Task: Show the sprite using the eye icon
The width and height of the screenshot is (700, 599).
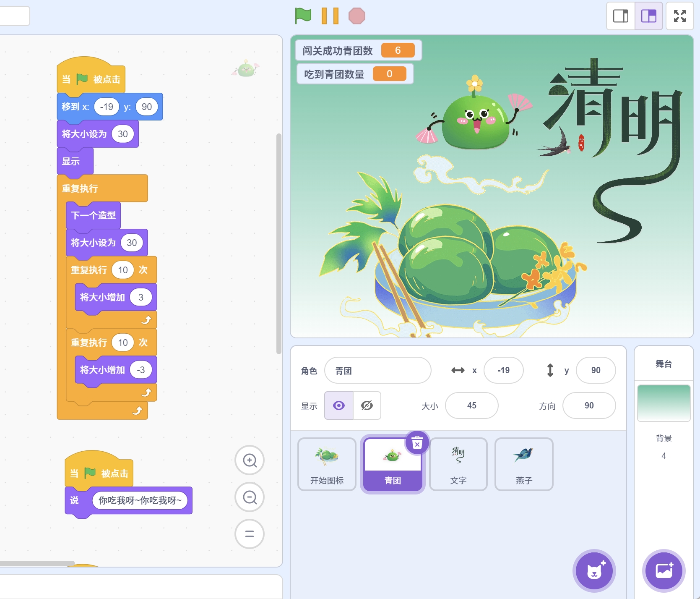Action: 339,405
